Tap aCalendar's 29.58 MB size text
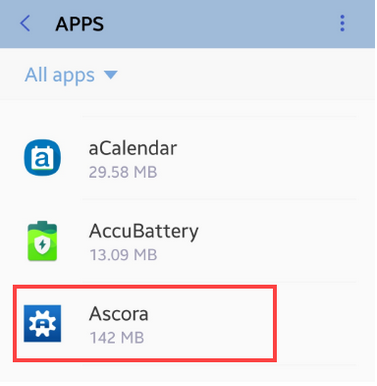Image resolution: width=377 pixels, height=386 pixels. tap(123, 172)
